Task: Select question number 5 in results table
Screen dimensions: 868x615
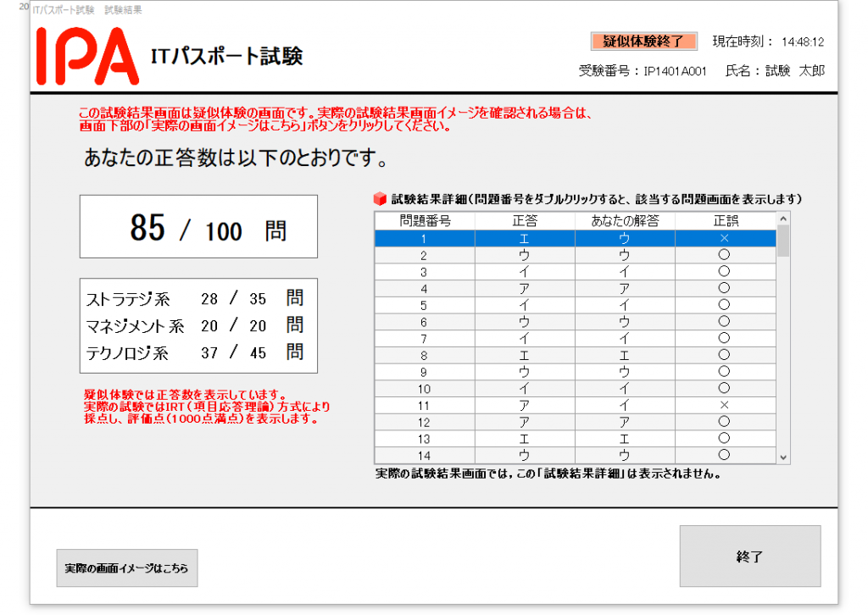Action: click(x=424, y=305)
